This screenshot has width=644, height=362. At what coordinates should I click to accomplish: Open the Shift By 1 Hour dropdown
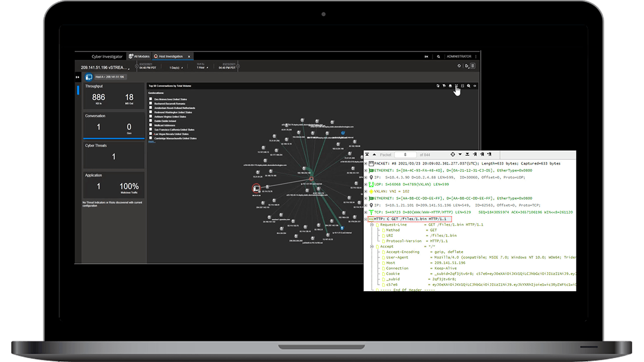(x=202, y=68)
